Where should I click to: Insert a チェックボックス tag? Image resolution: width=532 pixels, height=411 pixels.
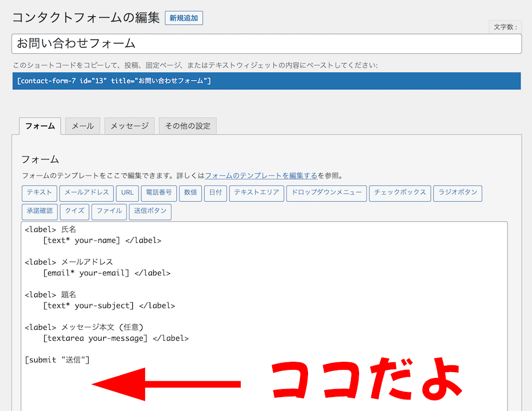pyautogui.click(x=400, y=193)
